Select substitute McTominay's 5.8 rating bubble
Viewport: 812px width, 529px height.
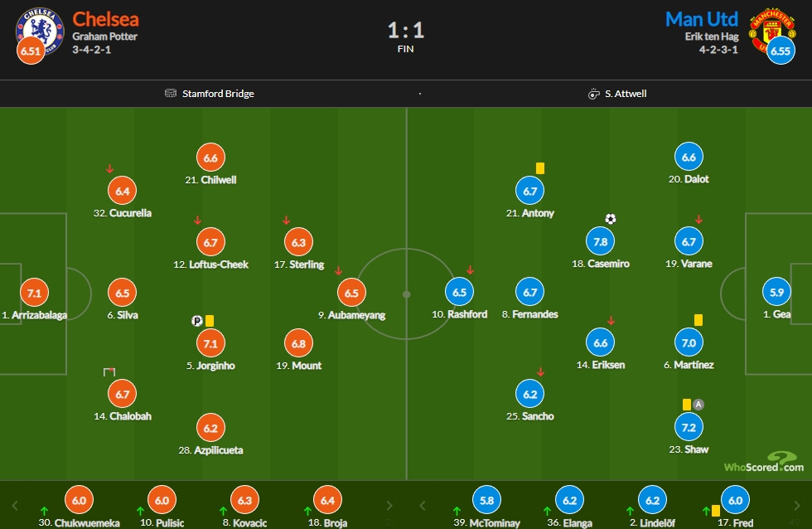487,500
